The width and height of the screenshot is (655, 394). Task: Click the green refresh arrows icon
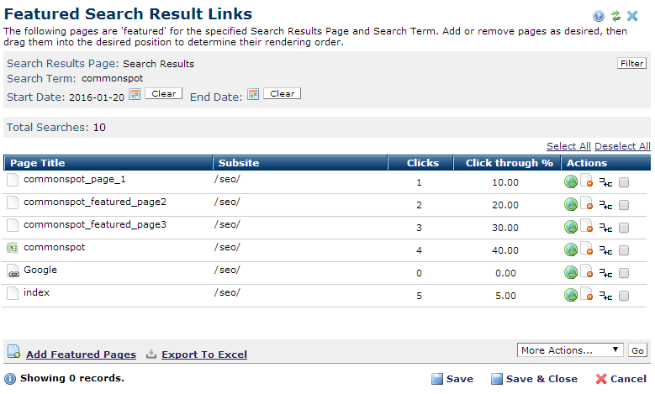616,16
